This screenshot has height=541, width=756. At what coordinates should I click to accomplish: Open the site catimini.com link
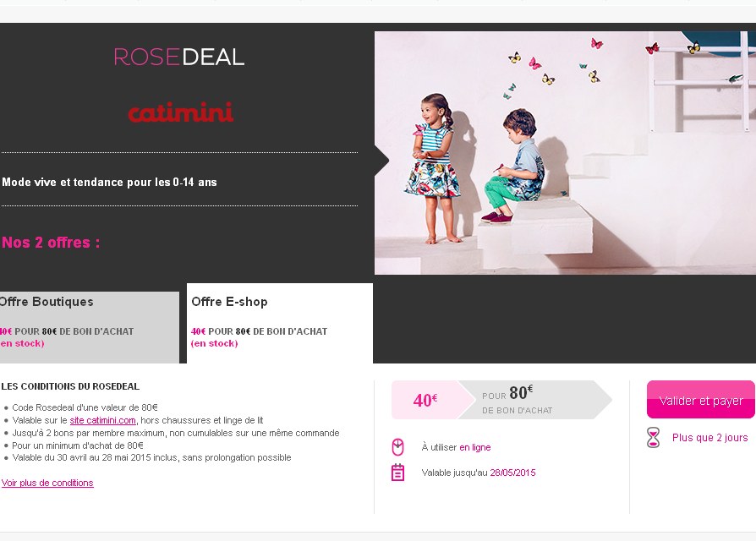click(x=103, y=420)
